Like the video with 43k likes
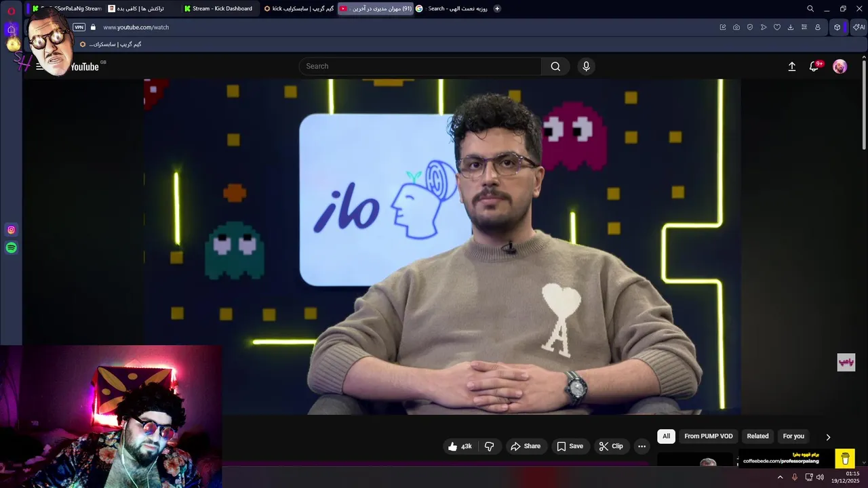The width and height of the screenshot is (868, 488). (460, 446)
